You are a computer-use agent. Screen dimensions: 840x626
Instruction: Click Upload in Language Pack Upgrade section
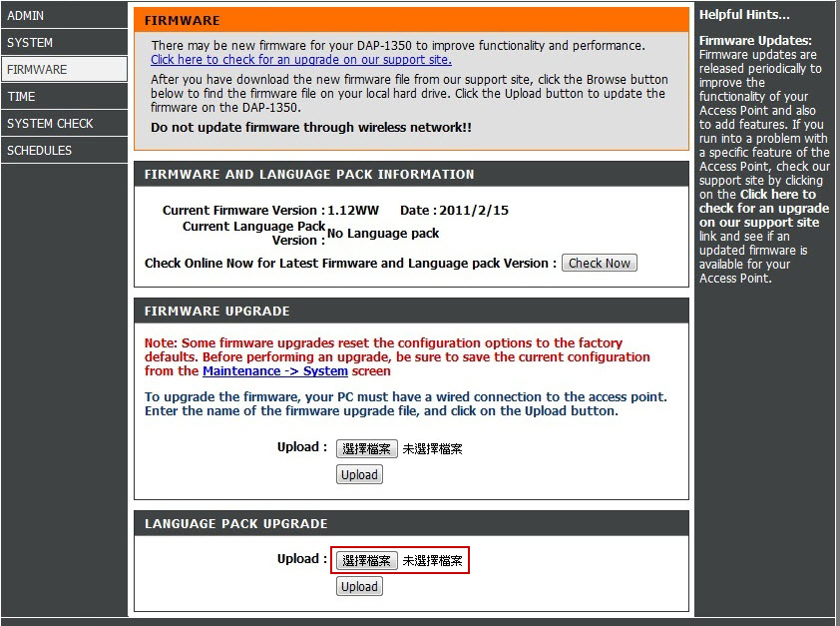click(359, 586)
